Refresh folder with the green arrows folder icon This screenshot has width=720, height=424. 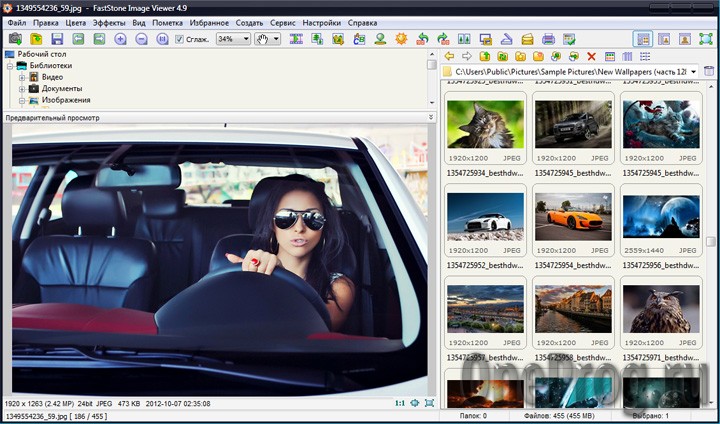click(x=503, y=56)
